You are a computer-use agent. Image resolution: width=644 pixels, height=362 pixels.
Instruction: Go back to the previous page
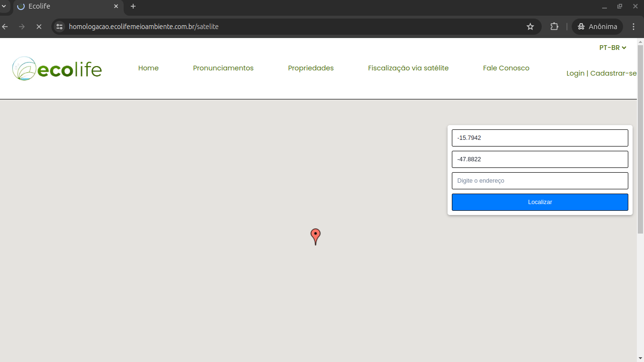(5, 27)
